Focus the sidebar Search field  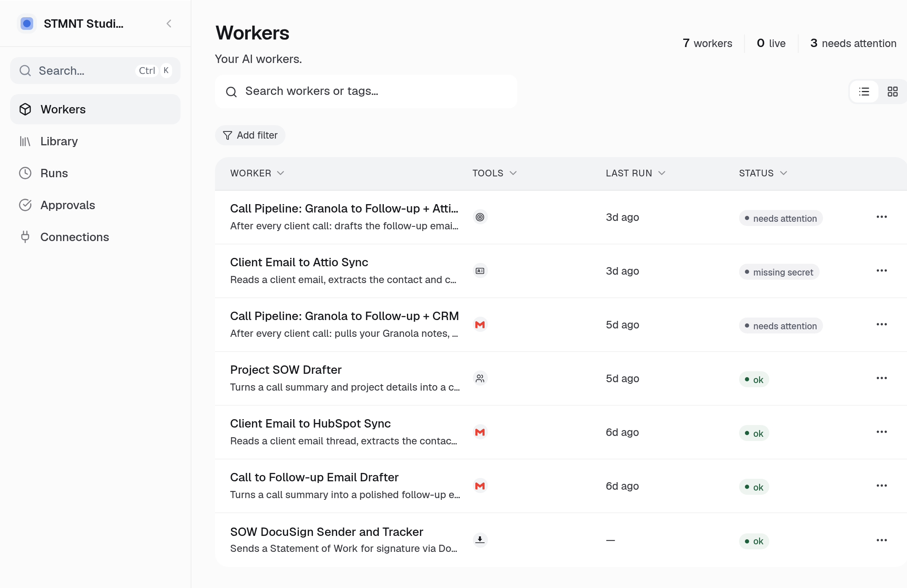coord(95,71)
